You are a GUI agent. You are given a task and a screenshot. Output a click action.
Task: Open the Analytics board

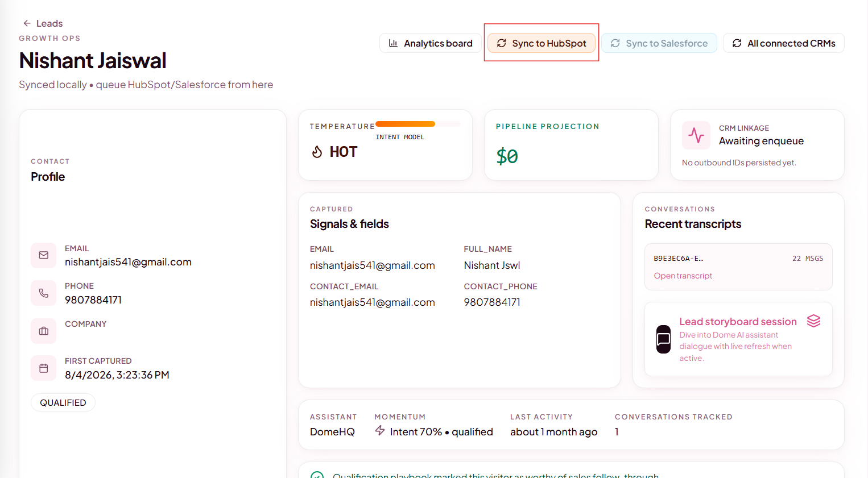[431, 43]
